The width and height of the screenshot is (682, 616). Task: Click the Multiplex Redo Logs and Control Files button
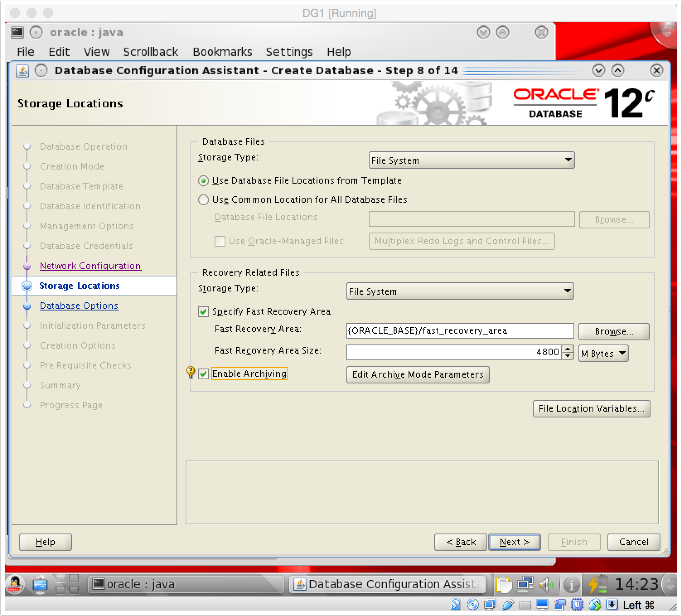(462, 241)
